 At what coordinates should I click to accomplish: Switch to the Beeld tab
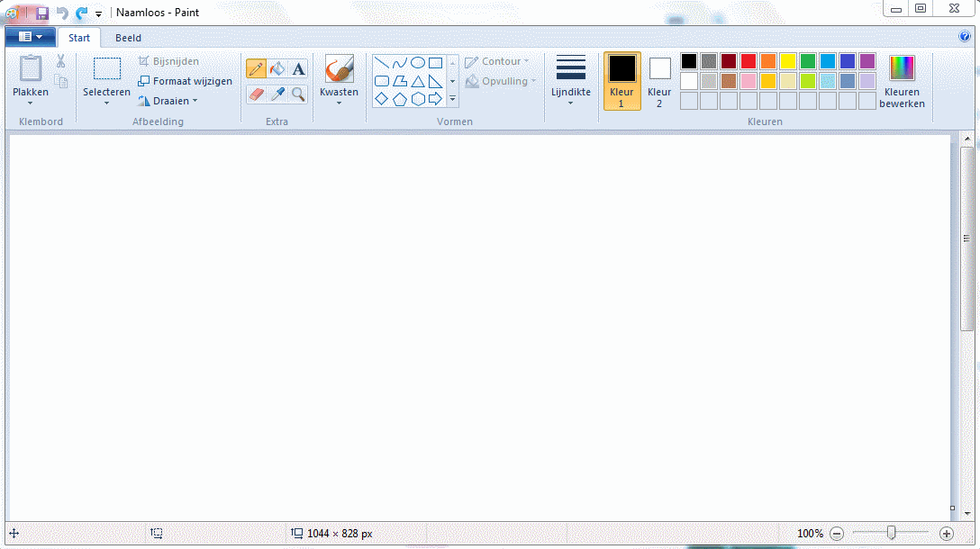click(128, 38)
